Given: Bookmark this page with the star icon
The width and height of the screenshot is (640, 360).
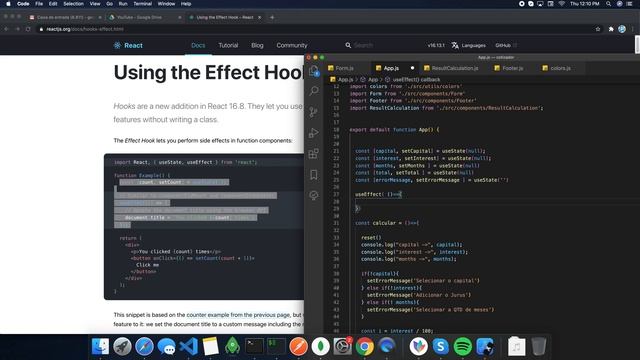Looking at the screenshot, I should (x=598, y=29).
